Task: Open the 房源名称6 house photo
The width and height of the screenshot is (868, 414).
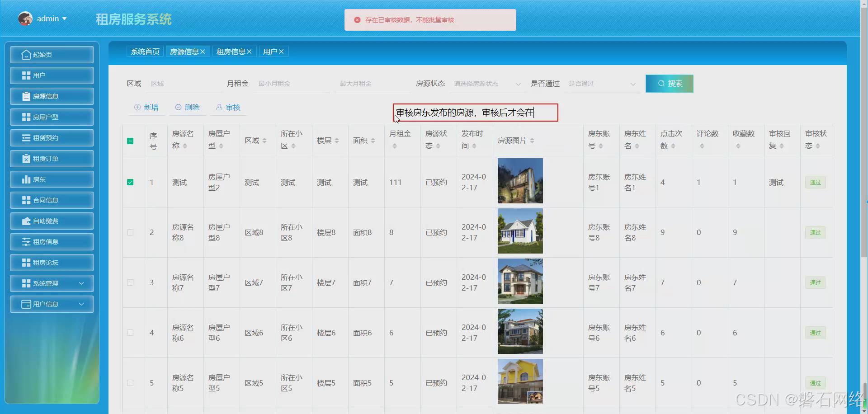Action: [520, 331]
